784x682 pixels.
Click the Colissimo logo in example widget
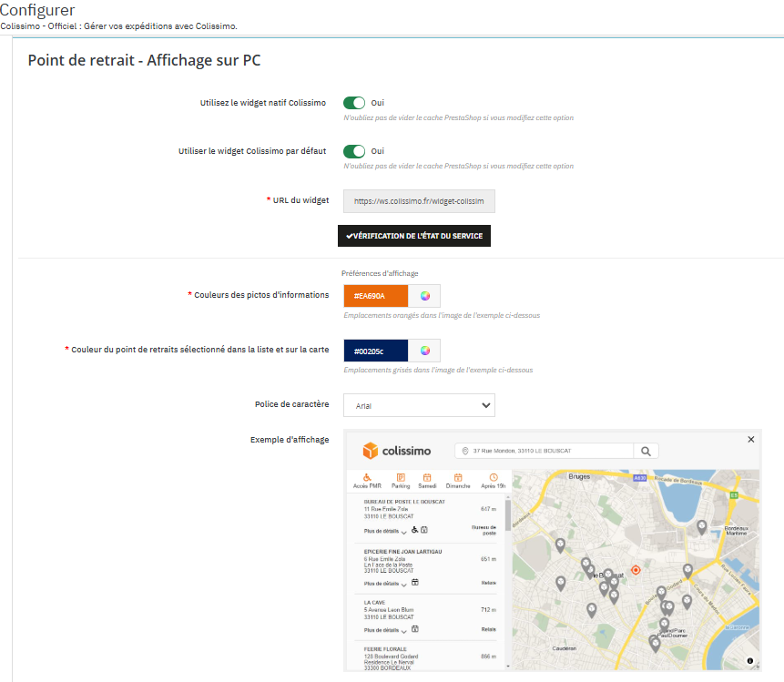pyautogui.click(x=396, y=451)
